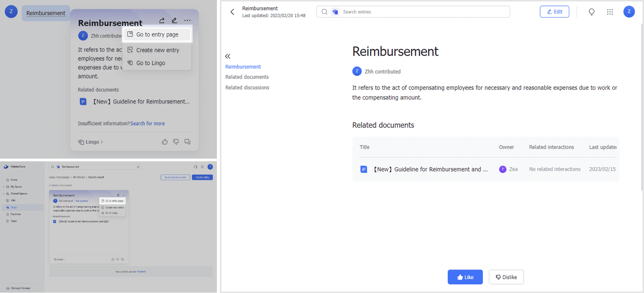Screen dimensions: 644x293
Task: Expand the My Space tree item
Action: tap(4, 187)
